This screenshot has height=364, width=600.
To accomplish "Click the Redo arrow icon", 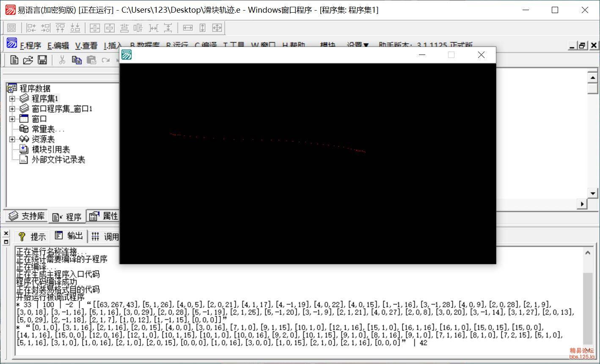I will coord(106,60).
